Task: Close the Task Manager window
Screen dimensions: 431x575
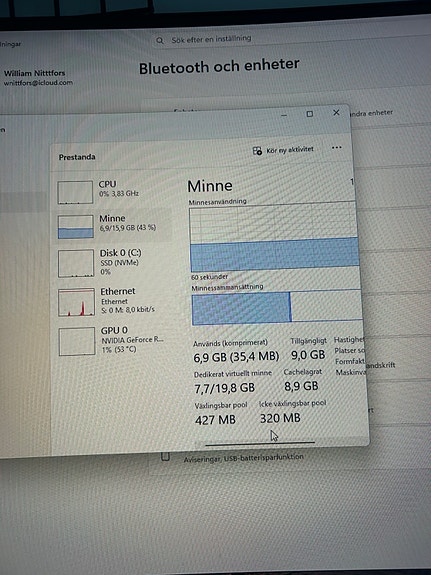Action: [x=336, y=113]
